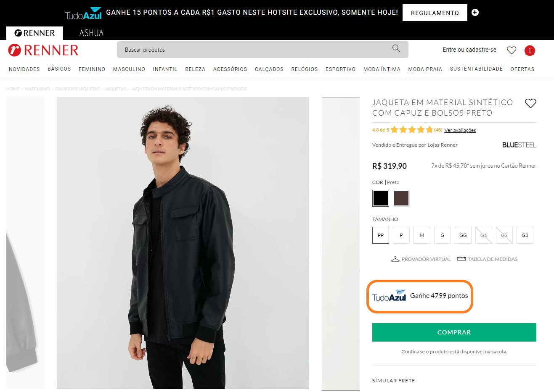Select the brown color swatch
Screen dimensions: 554x392
coord(401,198)
